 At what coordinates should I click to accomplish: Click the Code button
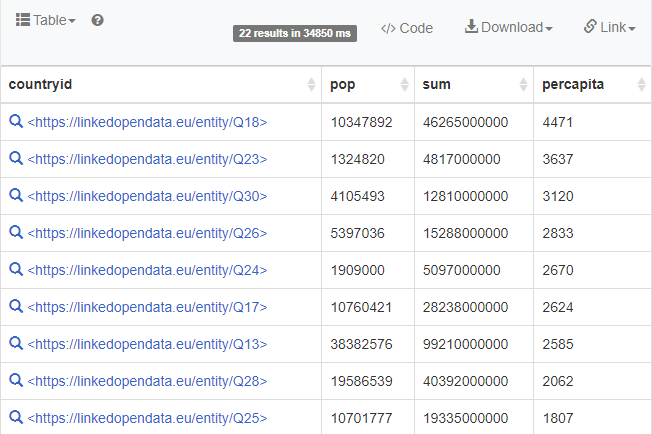[407, 28]
